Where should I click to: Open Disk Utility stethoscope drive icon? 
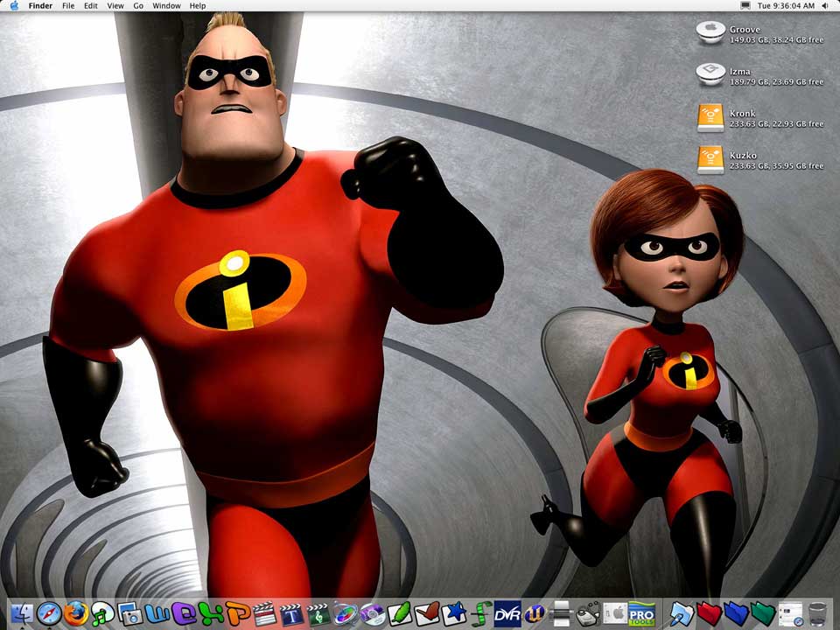point(588,613)
